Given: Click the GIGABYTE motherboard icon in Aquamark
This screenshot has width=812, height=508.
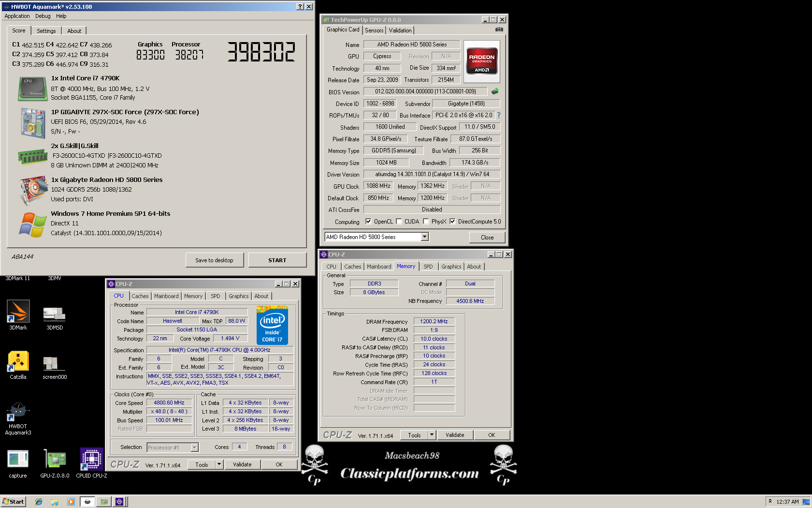Looking at the screenshot, I should coord(33,122).
